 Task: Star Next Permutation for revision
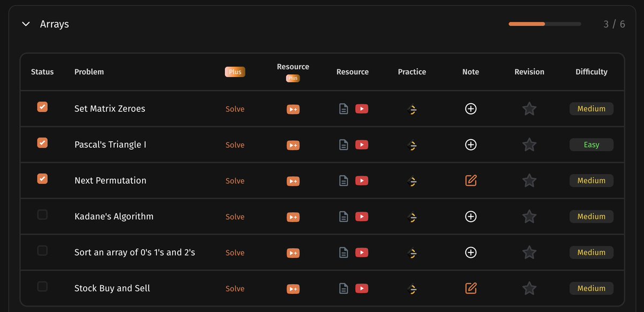click(529, 181)
